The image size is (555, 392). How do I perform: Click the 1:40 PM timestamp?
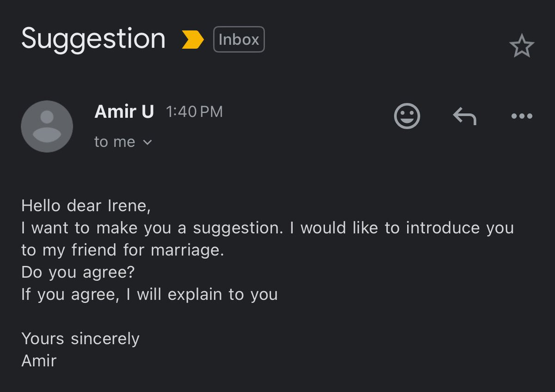click(194, 111)
